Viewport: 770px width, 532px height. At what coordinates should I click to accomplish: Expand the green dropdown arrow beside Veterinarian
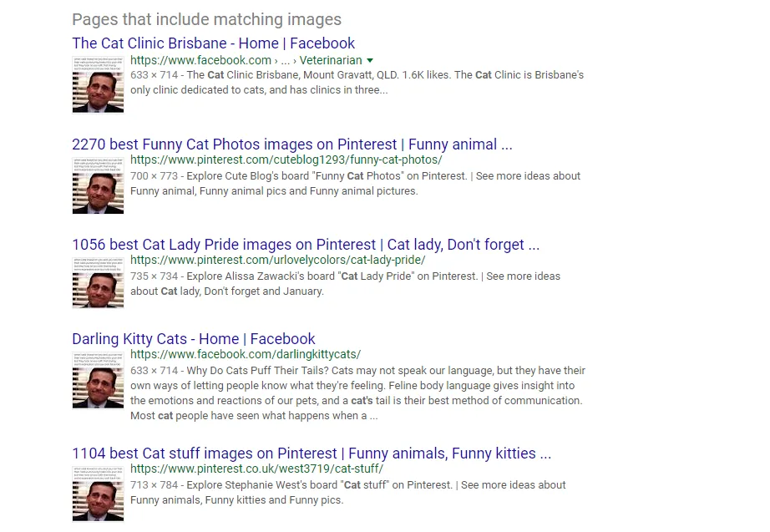click(x=370, y=60)
